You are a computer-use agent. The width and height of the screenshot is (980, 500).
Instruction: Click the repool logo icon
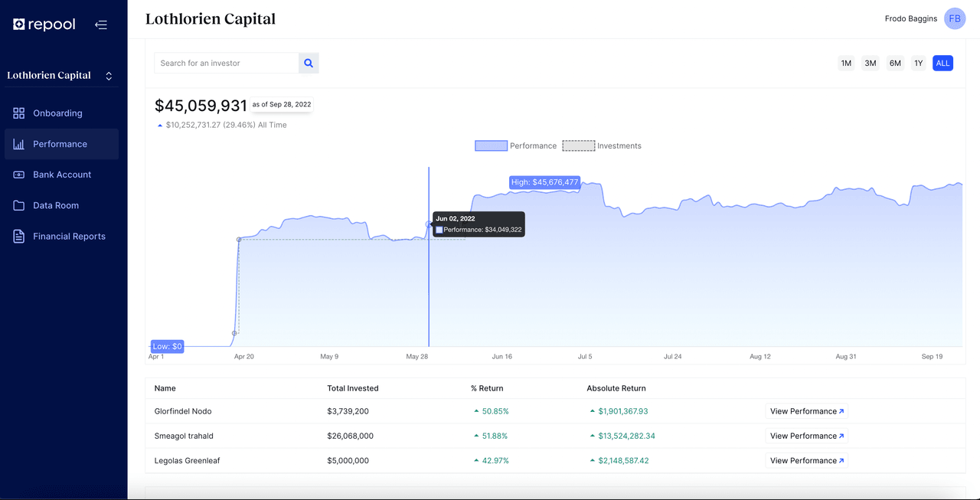click(x=19, y=25)
